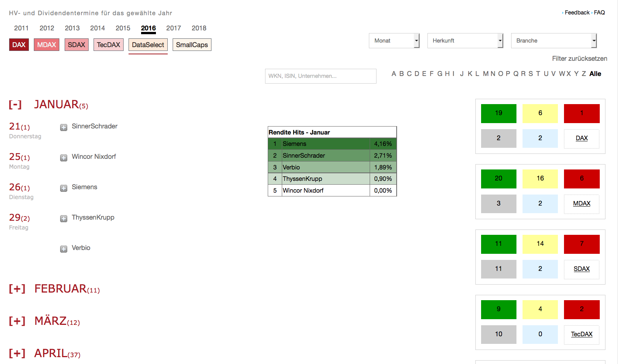The height and width of the screenshot is (364, 618).
Task: Expand the FEBRUAR month section
Action: pos(17,289)
